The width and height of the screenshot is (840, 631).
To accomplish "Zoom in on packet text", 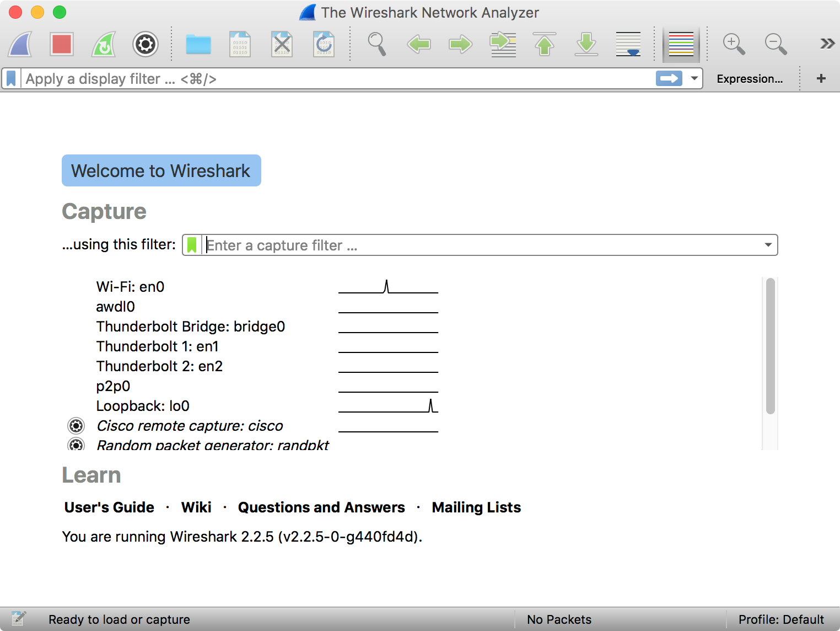I will coord(734,44).
